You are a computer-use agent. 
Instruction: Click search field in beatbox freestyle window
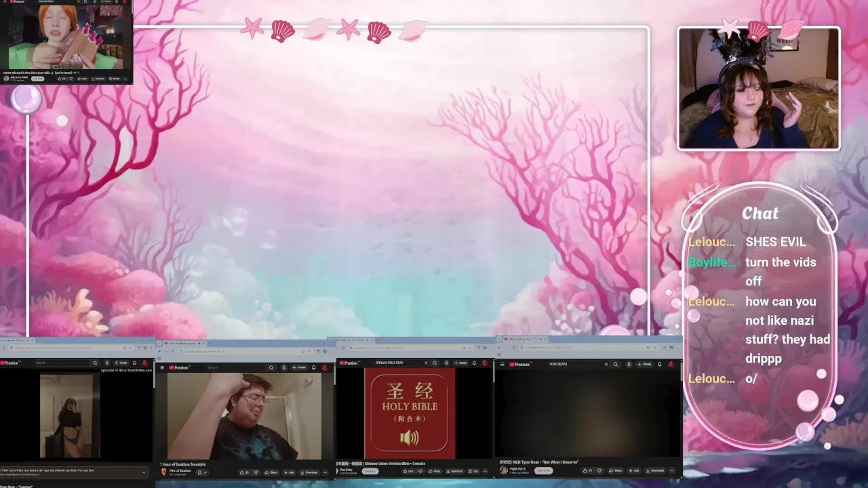click(x=236, y=367)
